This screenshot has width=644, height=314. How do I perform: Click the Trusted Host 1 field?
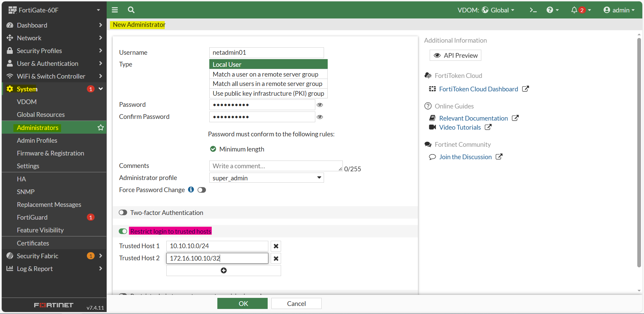coord(217,246)
